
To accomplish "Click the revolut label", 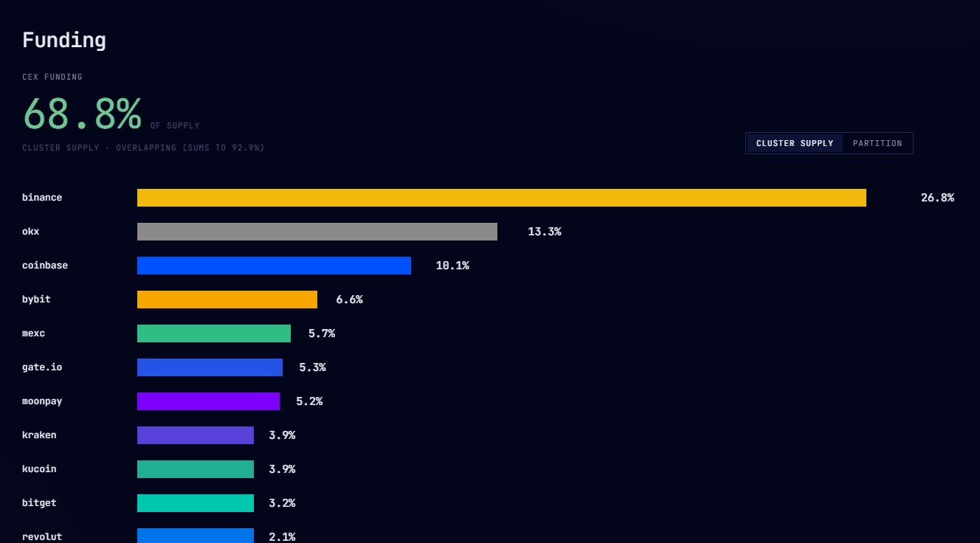I will tap(42, 537).
